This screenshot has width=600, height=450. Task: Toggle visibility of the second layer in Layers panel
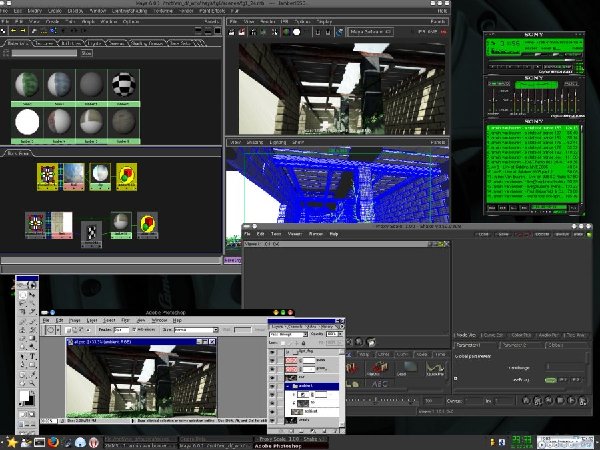pos(272,360)
